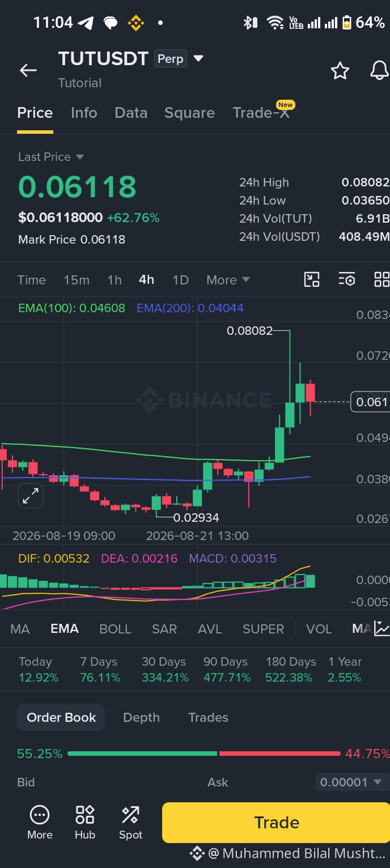Image resolution: width=390 pixels, height=868 pixels.
Task: Tap the 90 Days 477.71% performance
Action: coord(227,670)
